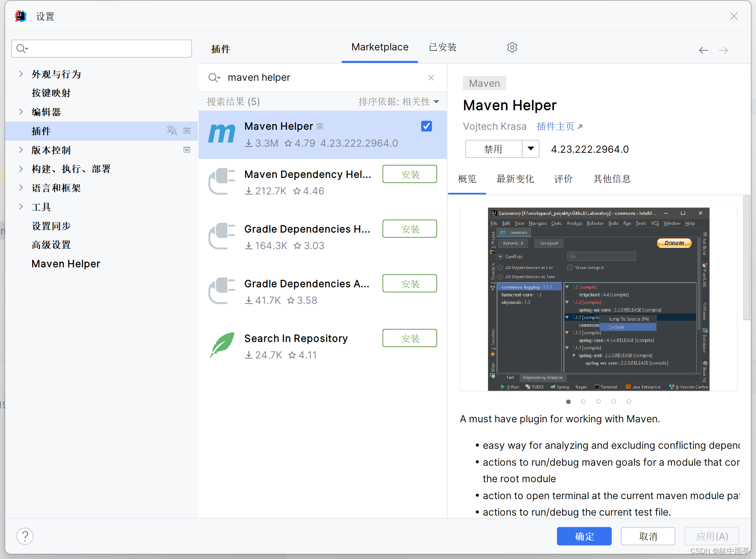Click the plugin details vertical scrollbar
Viewport: 756px width, 559px height.
tap(746, 258)
